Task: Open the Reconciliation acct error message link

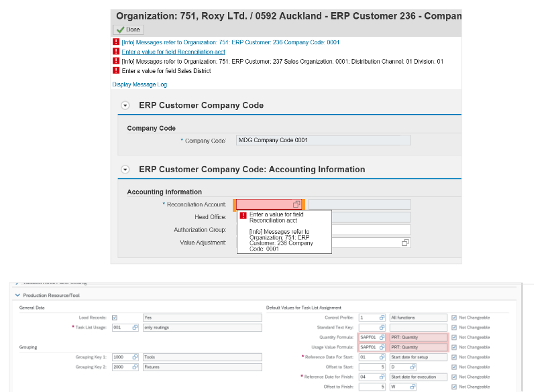Action: click(x=173, y=52)
